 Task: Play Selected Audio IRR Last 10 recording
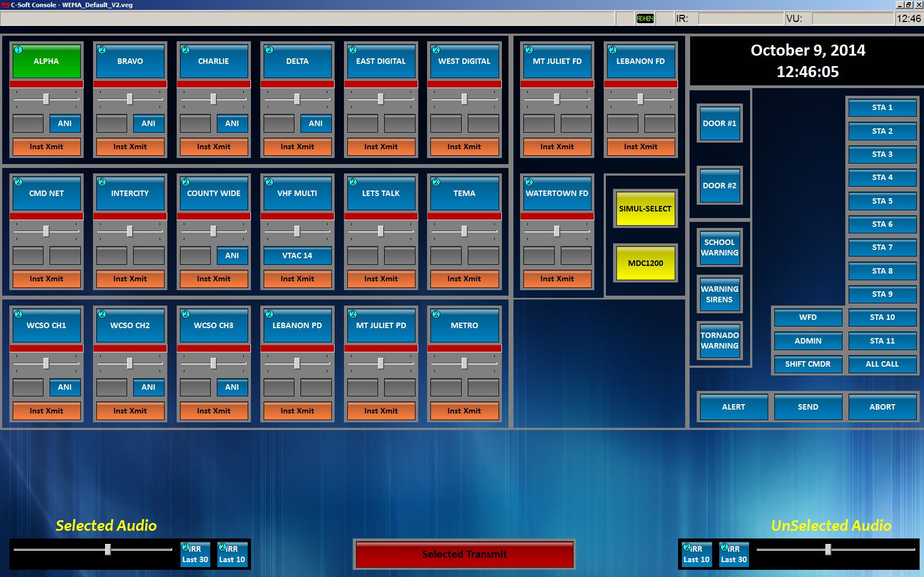tap(232, 554)
